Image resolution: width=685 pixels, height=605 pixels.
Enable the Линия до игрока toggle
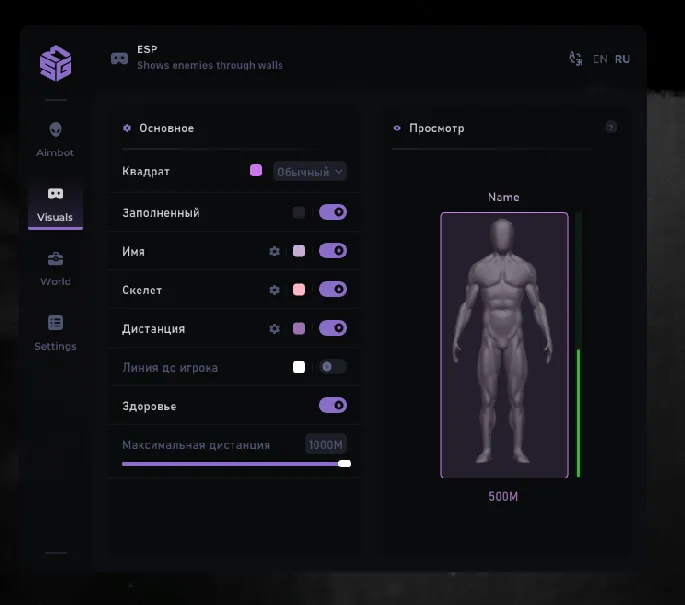[333, 367]
